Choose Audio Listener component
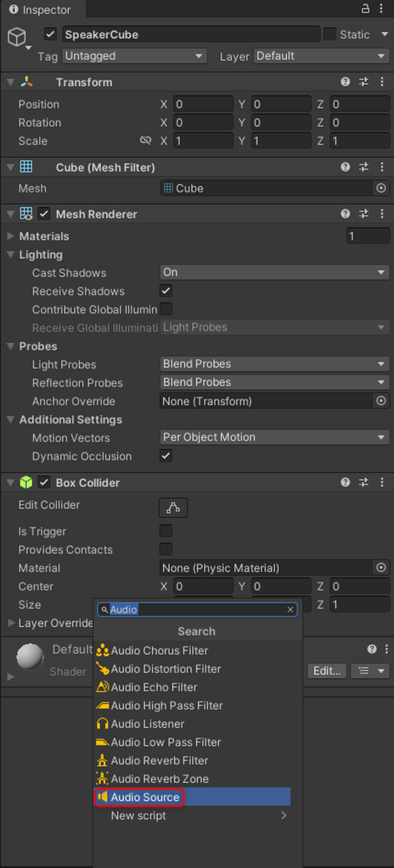Viewport: 394px width, 868px height. coord(147,724)
